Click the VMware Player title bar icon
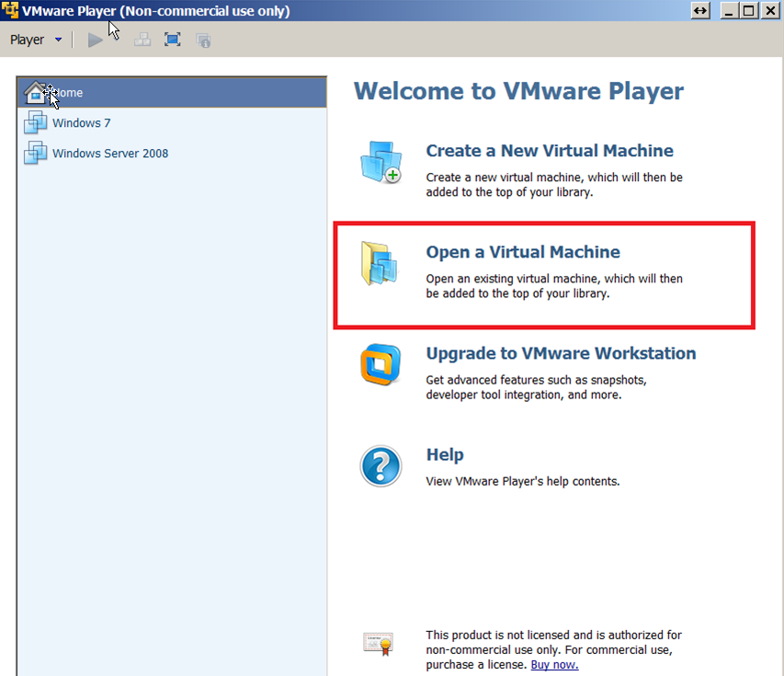This screenshot has height=676, width=784. click(x=9, y=10)
